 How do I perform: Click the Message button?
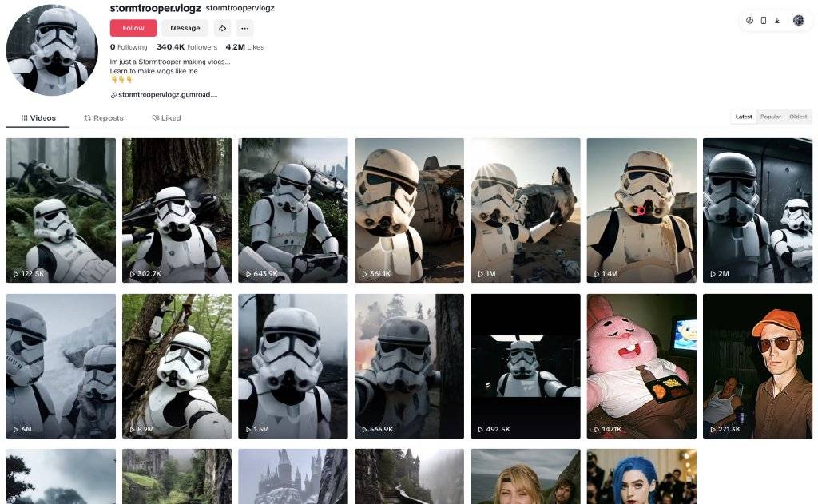[185, 28]
